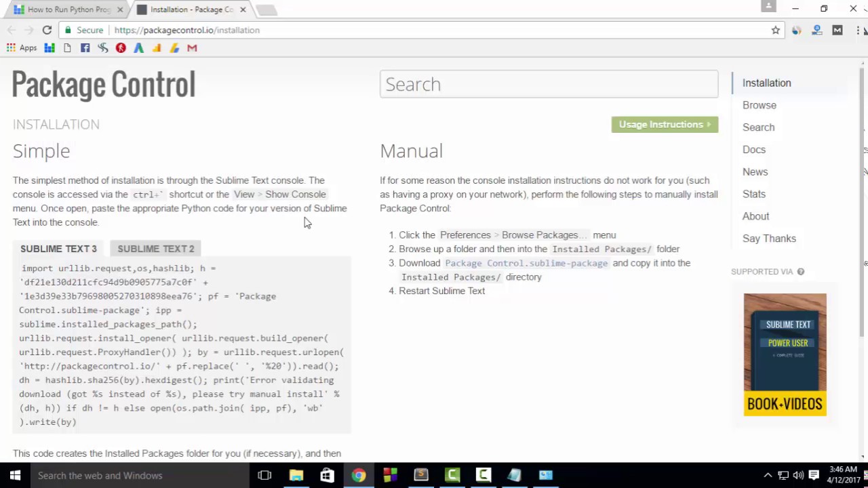Open Search in sidebar menu
The image size is (868, 488).
click(758, 127)
